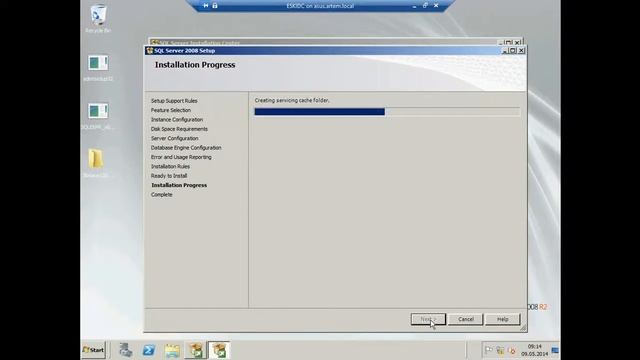Image resolution: width=640 pixels, height=360 pixels.
Task: Open the Recycle Bin desktop icon
Action: pos(98,18)
